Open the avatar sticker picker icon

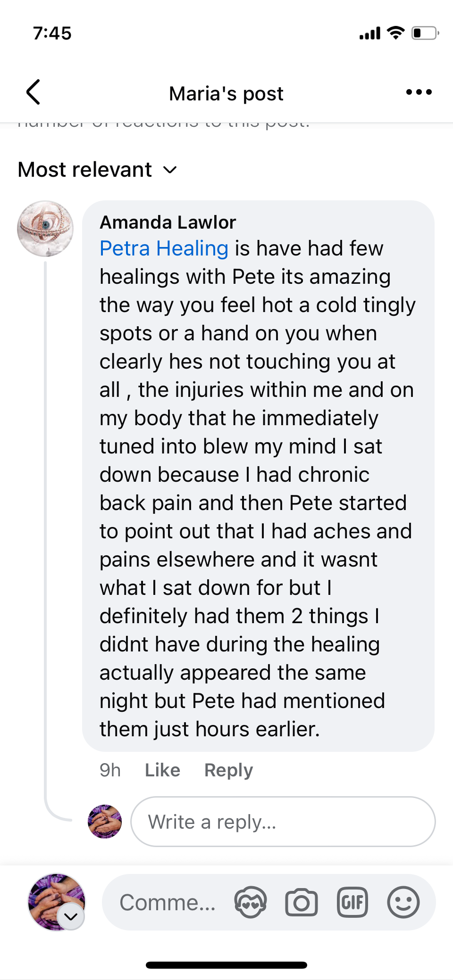click(251, 902)
